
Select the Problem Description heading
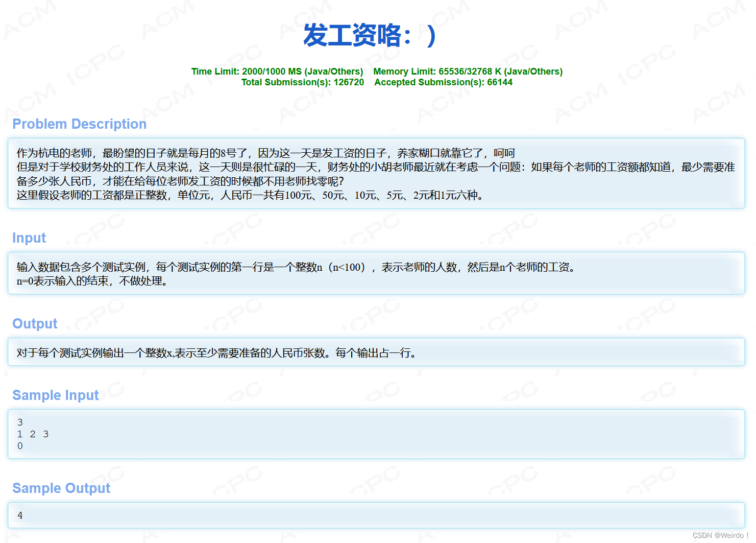79,124
